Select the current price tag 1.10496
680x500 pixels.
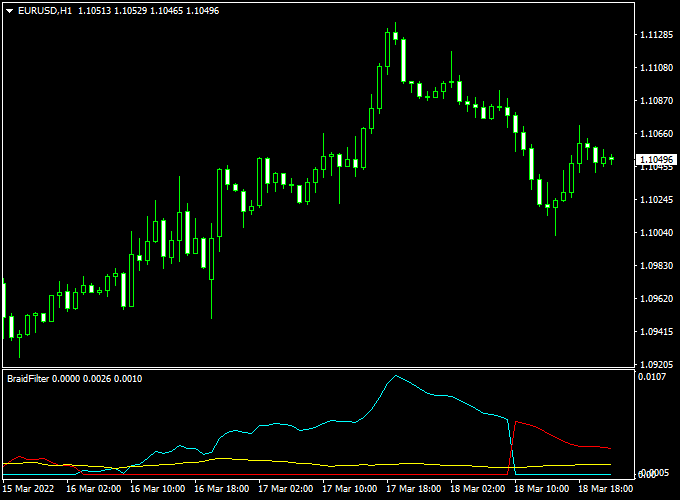click(x=656, y=160)
